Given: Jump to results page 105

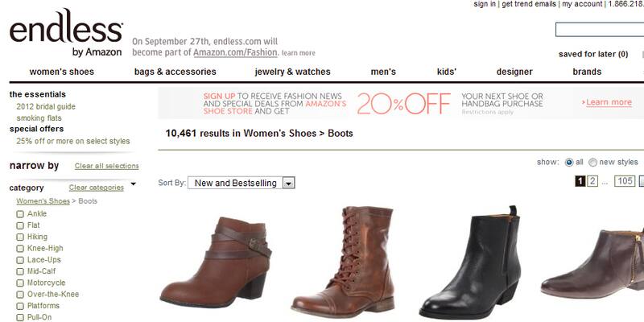Looking at the screenshot, I should (625, 181).
